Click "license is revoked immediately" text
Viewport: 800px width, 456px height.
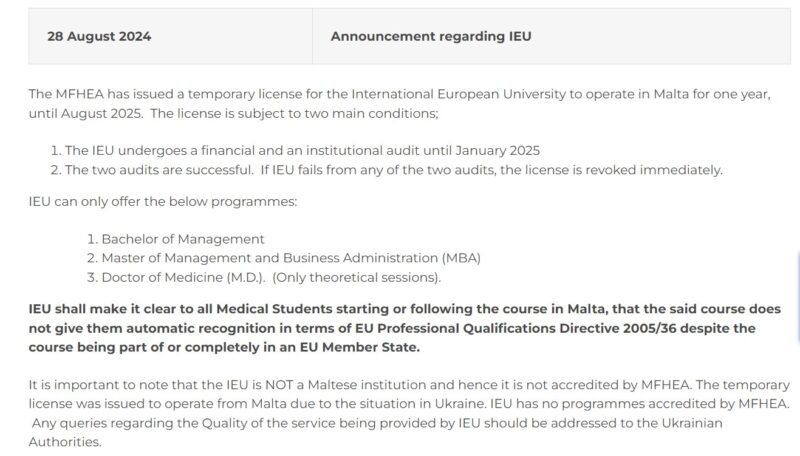click(x=620, y=169)
